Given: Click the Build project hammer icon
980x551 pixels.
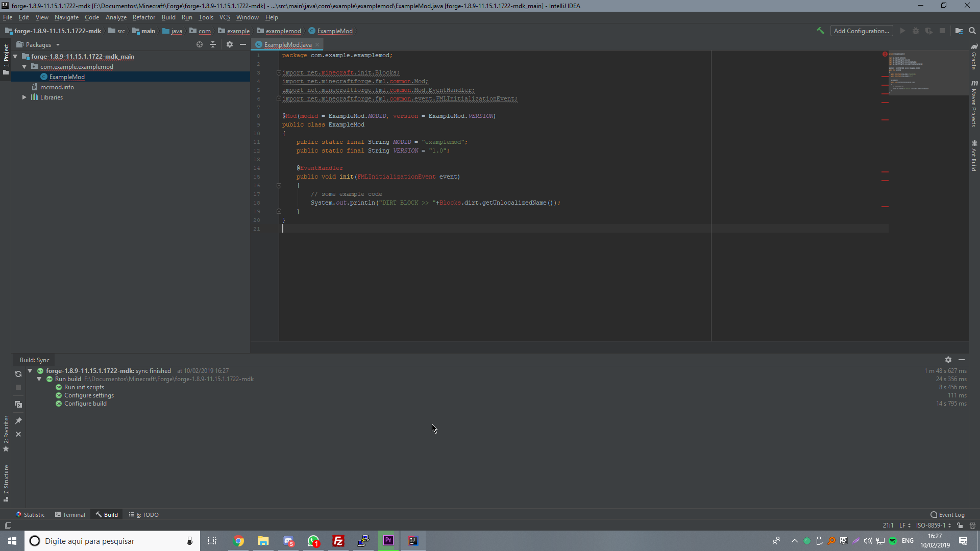Looking at the screenshot, I should point(820,31).
